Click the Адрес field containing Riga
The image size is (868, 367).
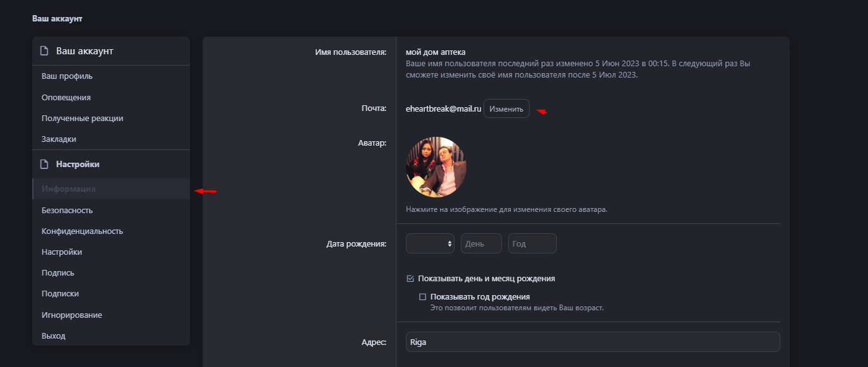coord(592,342)
